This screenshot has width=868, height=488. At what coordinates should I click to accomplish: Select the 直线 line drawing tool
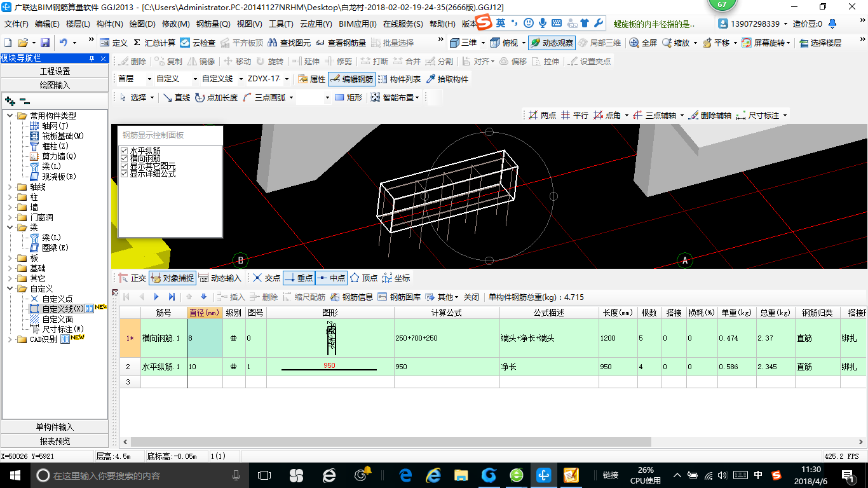click(x=177, y=97)
